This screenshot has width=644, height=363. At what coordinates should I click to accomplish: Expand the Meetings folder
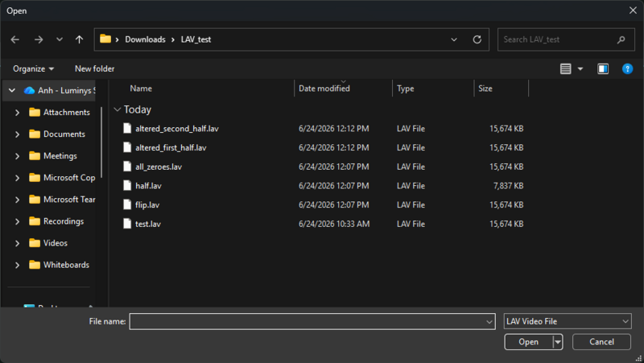click(x=17, y=155)
